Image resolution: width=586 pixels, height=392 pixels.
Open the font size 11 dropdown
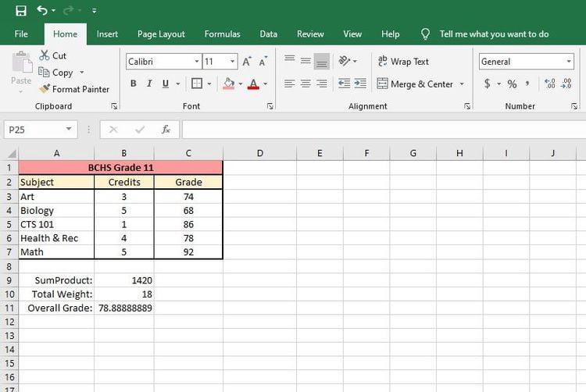[233, 62]
